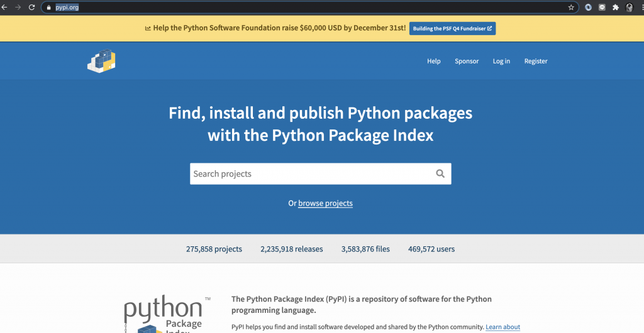This screenshot has width=644, height=333.
Task: Bookmark the page with the star icon
Action: [571, 8]
